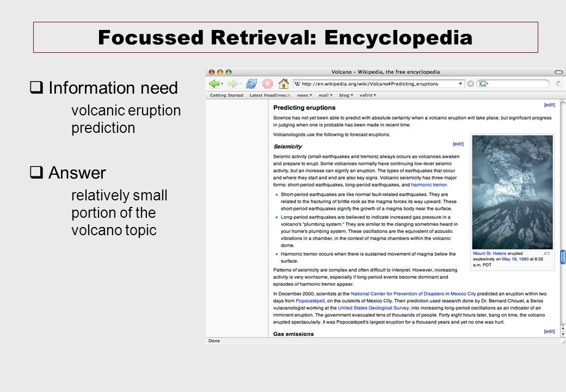This screenshot has height=392, width=566.
Task: Expand the address bar URL history dropdown
Action: [x=460, y=84]
